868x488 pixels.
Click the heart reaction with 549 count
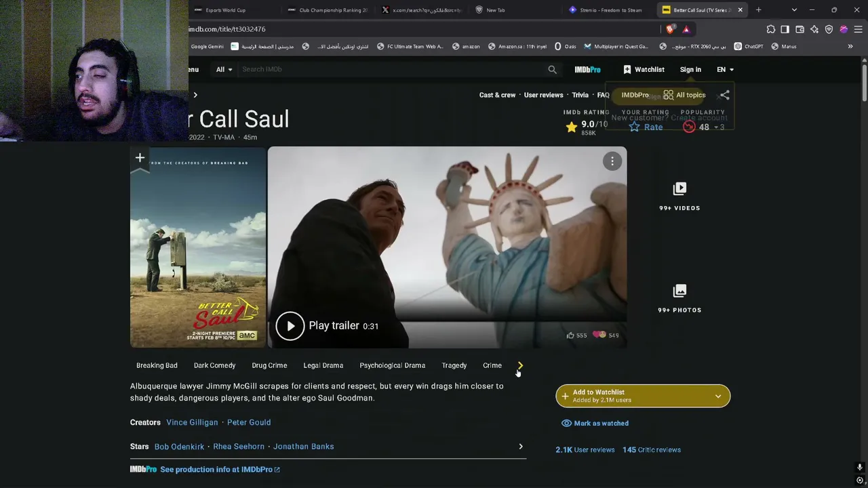coord(599,335)
